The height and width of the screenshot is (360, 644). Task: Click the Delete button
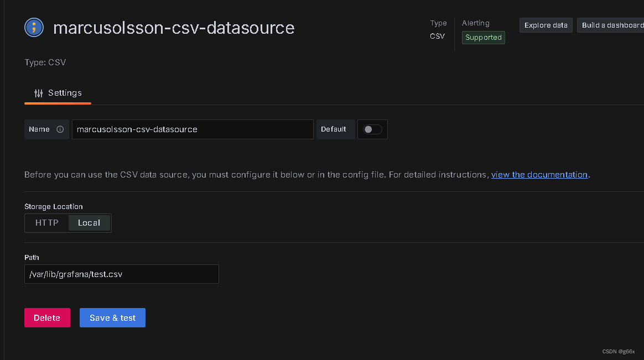point(47,318)
